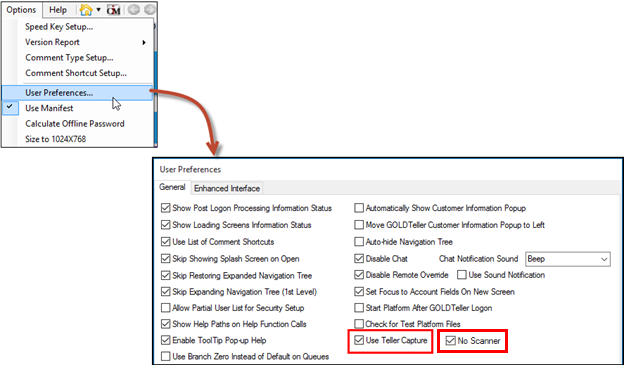
Task: Click the Home house icon
Action: point(86,10)
